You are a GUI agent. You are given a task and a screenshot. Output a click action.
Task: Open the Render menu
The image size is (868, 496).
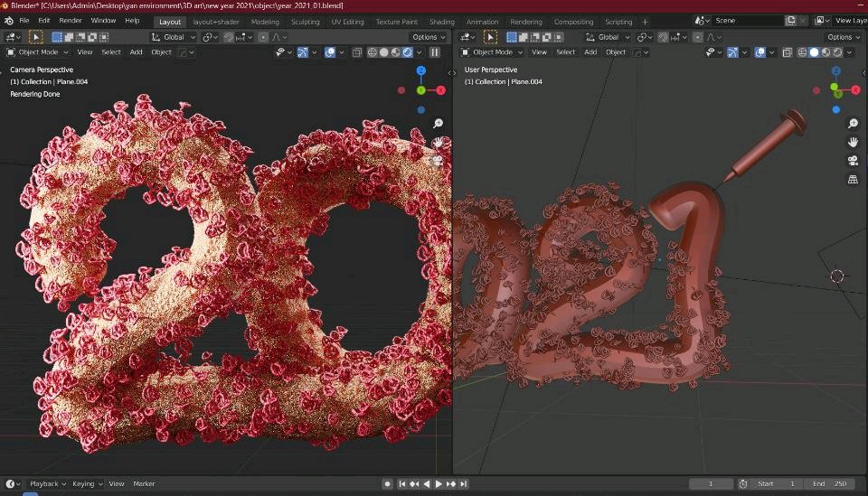[x=71, y=21]
